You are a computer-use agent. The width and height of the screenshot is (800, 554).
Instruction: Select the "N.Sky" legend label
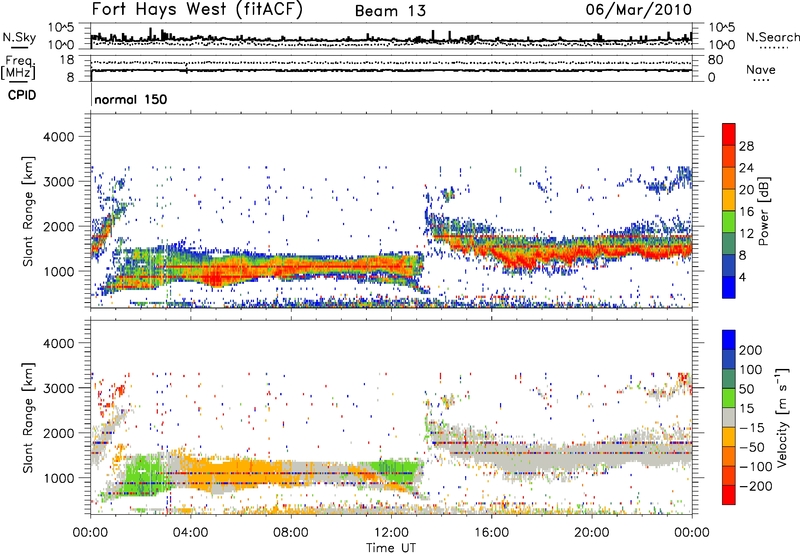click(19, 37)
